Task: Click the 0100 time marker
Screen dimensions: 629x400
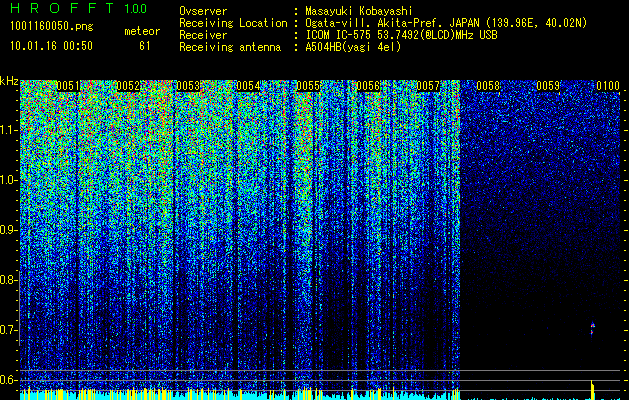Action: (608, 86)
